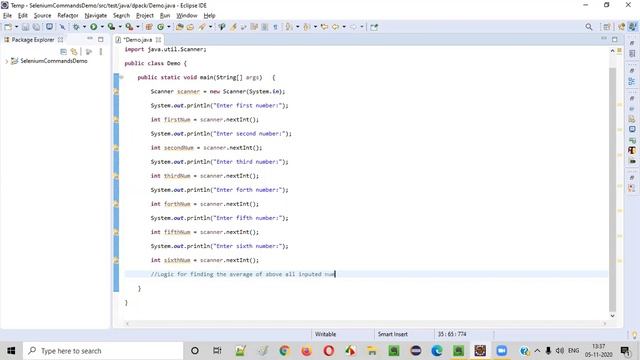This screenshot has width=640, height=360.
Task: Click the New file toolbar icon
Action: click(8, 27)
